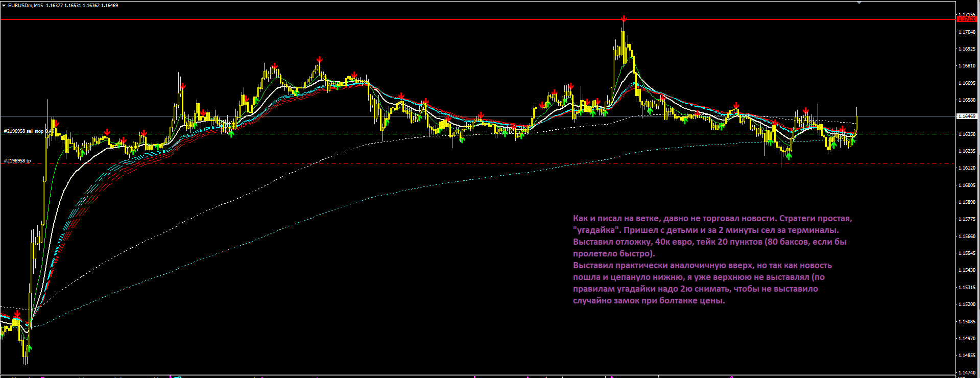Click the 1.16350 price axis label
This screenshot has width=980, height=378.
967,134
